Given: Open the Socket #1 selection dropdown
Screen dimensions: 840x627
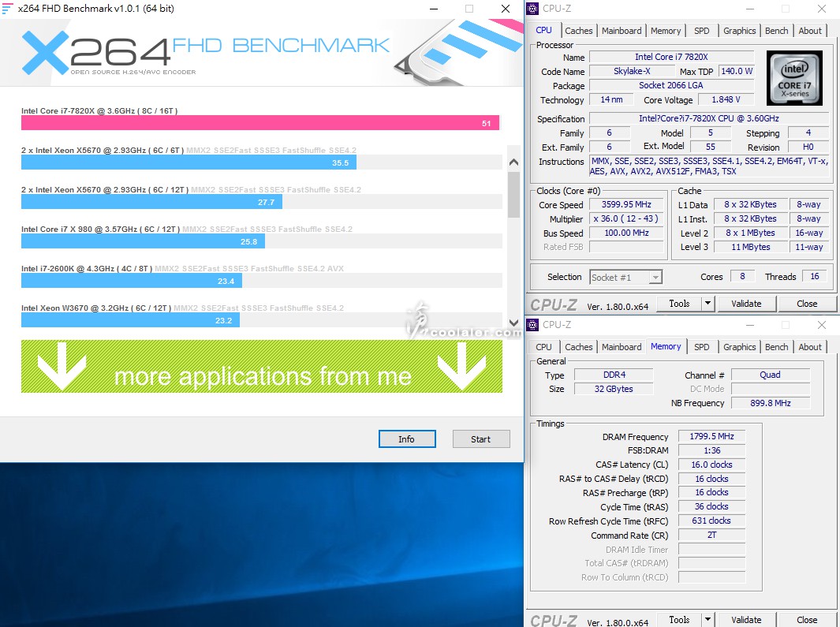Looking at the screenshot, I should pyautogui.click(x=655, y=277).
